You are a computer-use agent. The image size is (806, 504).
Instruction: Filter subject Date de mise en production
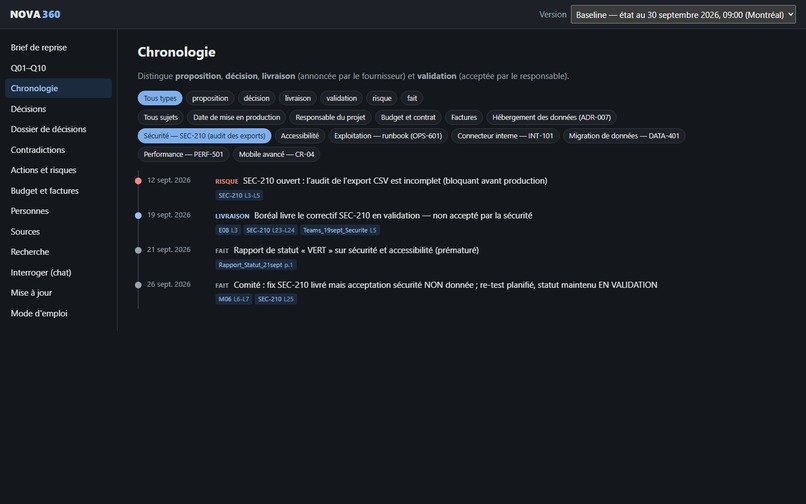pyautogui.click(x=236, y=117)
